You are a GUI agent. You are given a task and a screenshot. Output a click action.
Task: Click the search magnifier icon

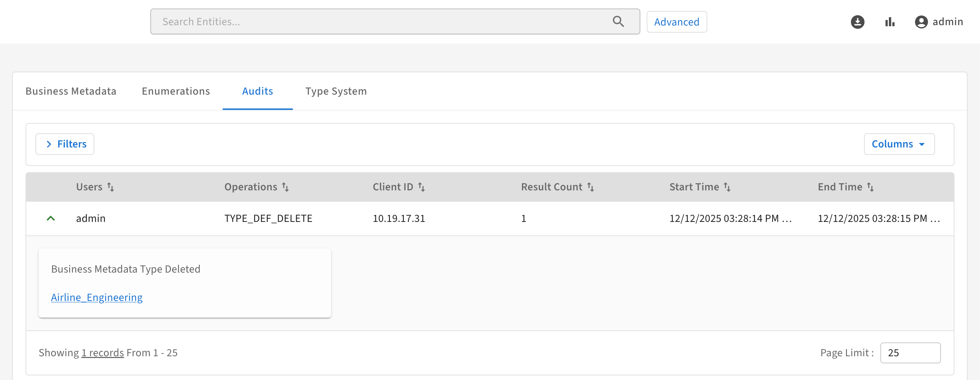tap(618, 22)
